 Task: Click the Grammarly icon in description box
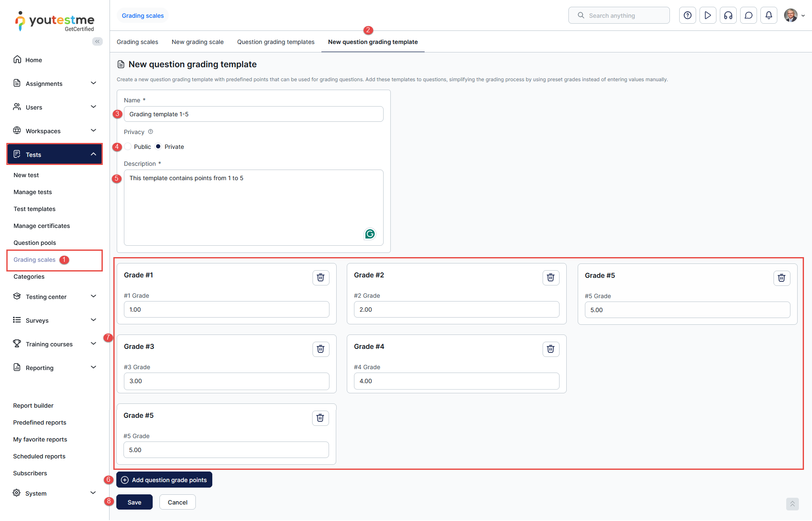click(370, 234)
